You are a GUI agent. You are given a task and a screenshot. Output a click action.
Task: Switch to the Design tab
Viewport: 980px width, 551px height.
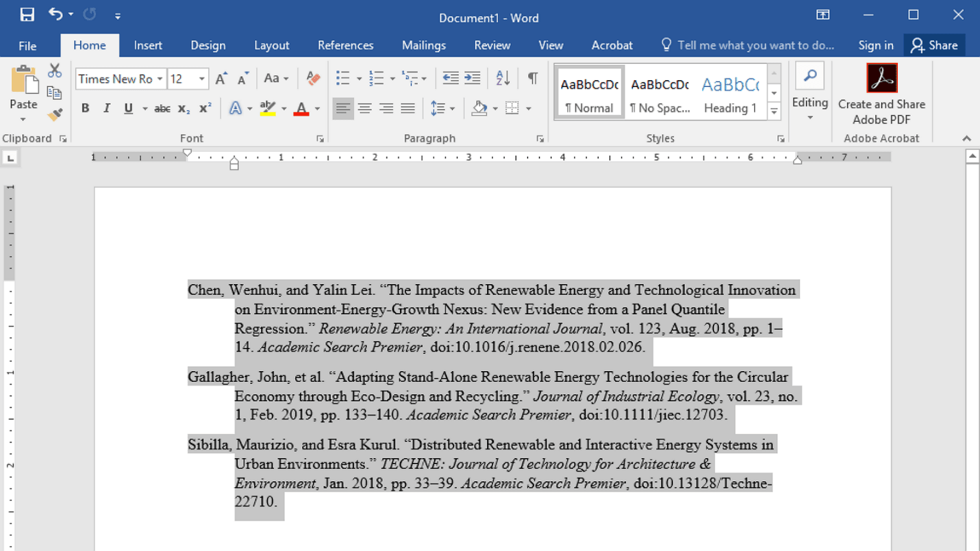(x=208, y=46)
